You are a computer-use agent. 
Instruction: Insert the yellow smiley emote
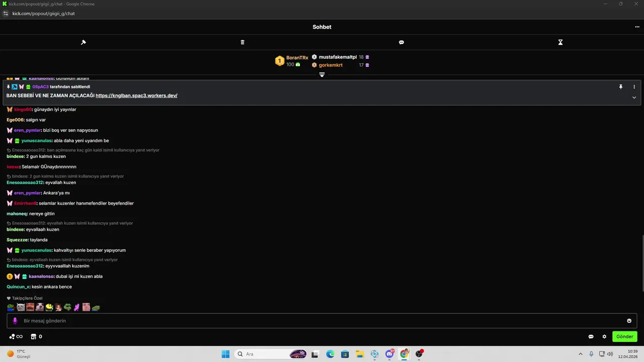(49, 307)
